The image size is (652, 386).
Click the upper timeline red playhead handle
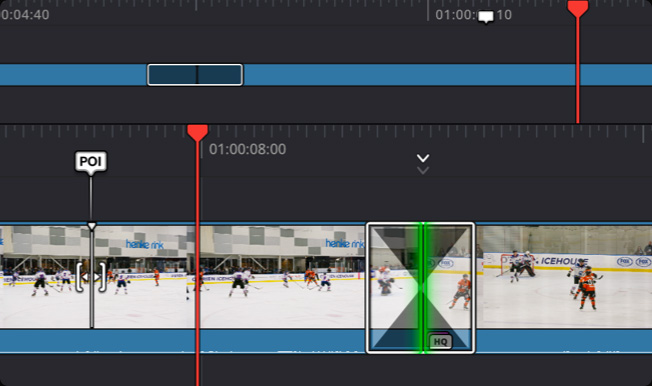578,8
